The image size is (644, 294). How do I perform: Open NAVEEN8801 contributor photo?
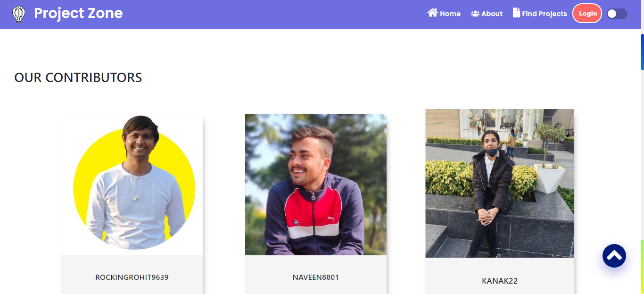[x=316, y=185]
